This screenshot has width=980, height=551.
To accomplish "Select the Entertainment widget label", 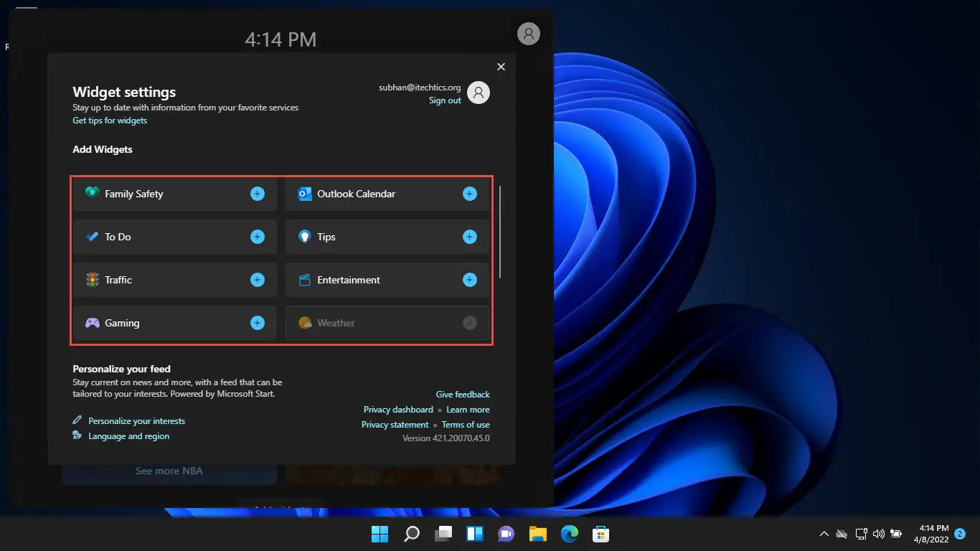I will (349, 280).
